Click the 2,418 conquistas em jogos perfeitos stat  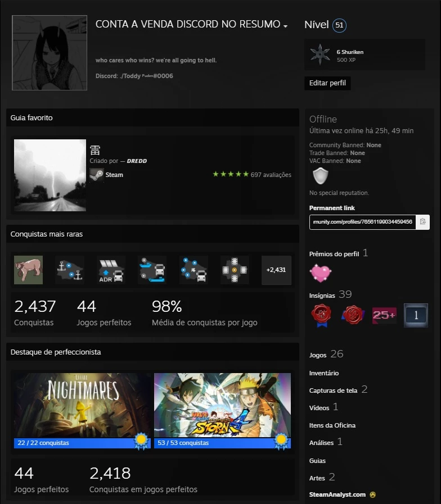click(x=143, y=480)
